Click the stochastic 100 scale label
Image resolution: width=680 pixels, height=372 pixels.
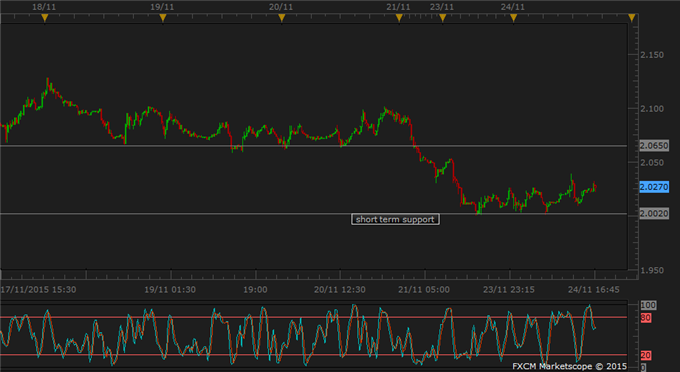[x=648, y=305]
